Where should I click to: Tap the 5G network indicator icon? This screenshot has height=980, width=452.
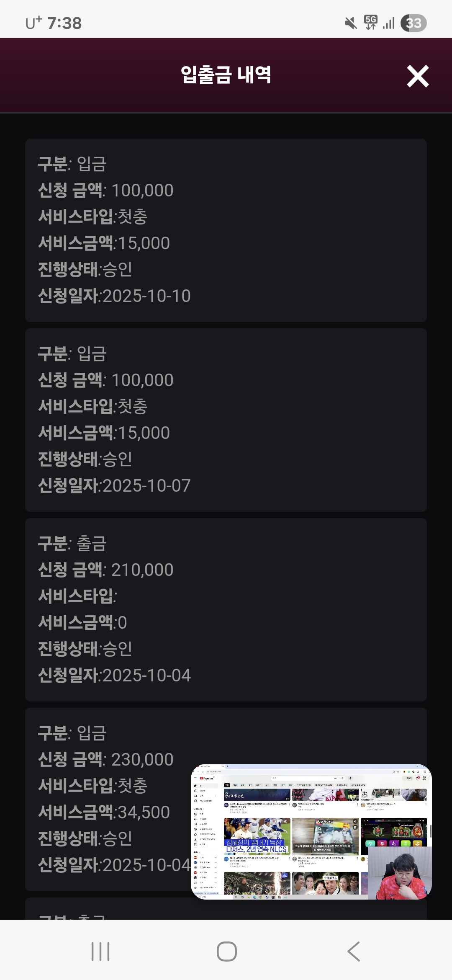click(370, 23)
